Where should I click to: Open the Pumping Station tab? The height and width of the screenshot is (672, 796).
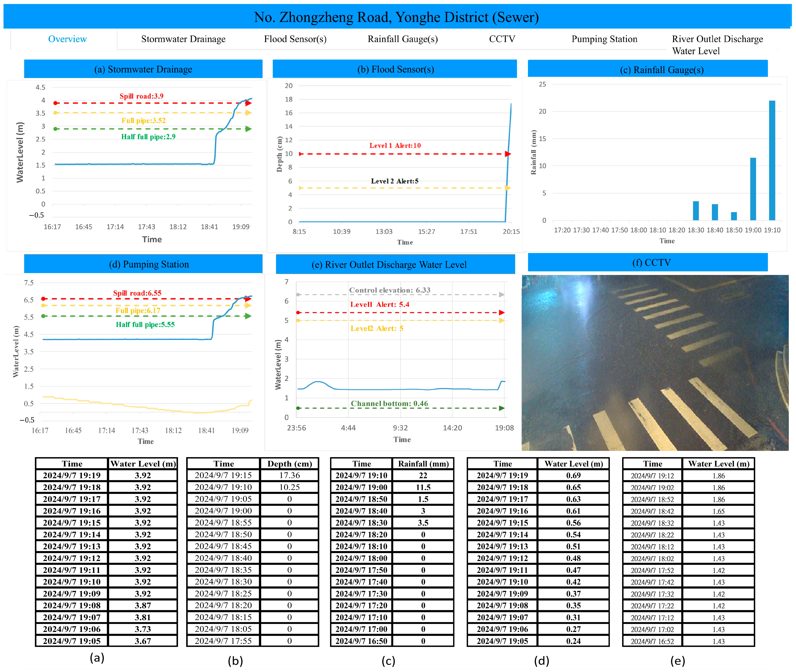click(604, 39)
